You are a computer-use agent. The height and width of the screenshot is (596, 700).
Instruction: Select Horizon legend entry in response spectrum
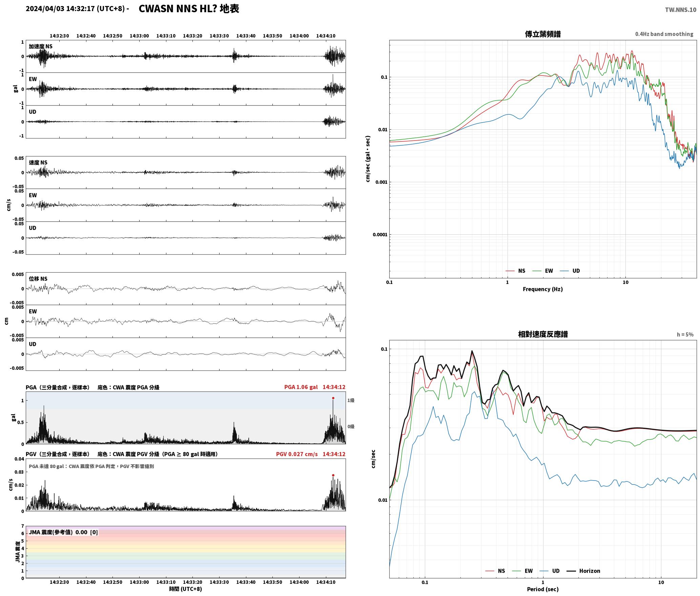[x=583, y=571]
